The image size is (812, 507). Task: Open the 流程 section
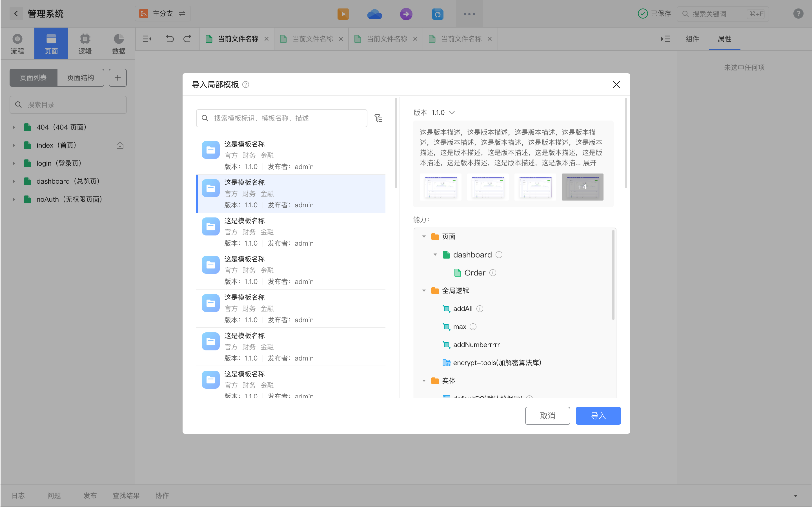17,44
